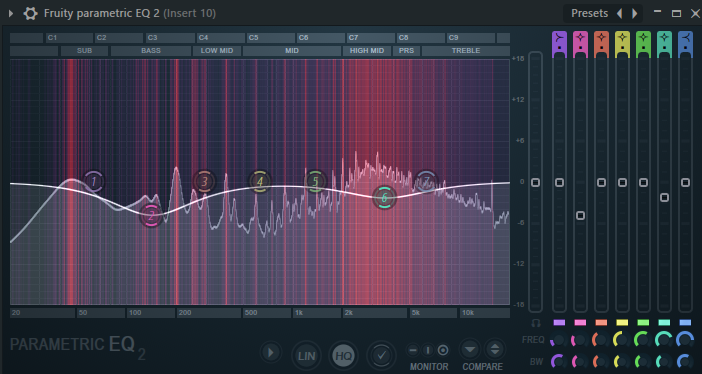
Task: Click the pink band 2 BW knob
Action: point(579,361)
